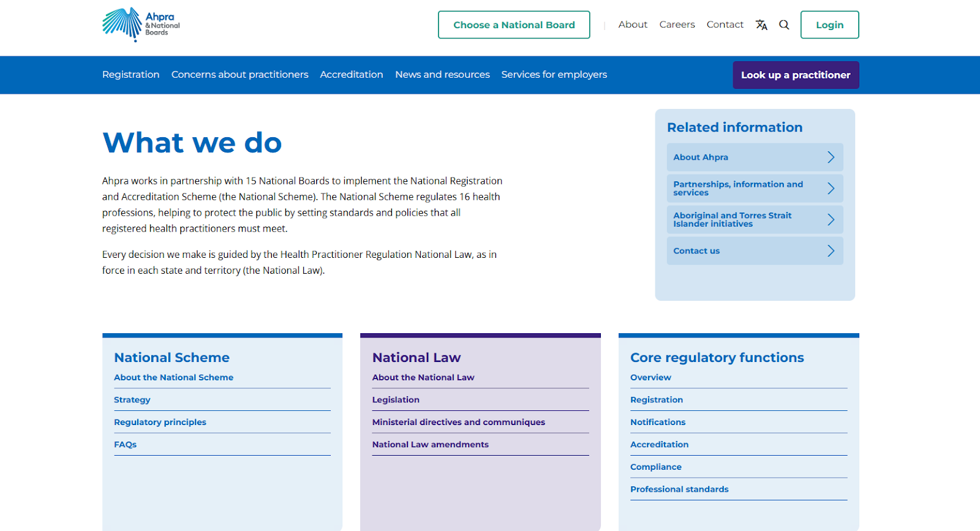Open About the National Scheme link
The width and height of the screenshot is (980, 531).
pos(173,378)
